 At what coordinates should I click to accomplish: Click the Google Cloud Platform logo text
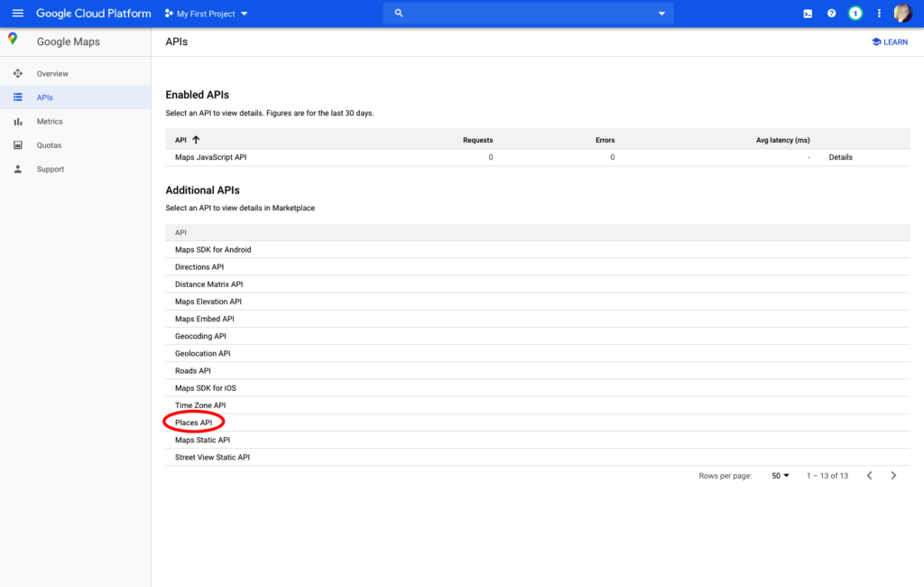tap(94, 13)
